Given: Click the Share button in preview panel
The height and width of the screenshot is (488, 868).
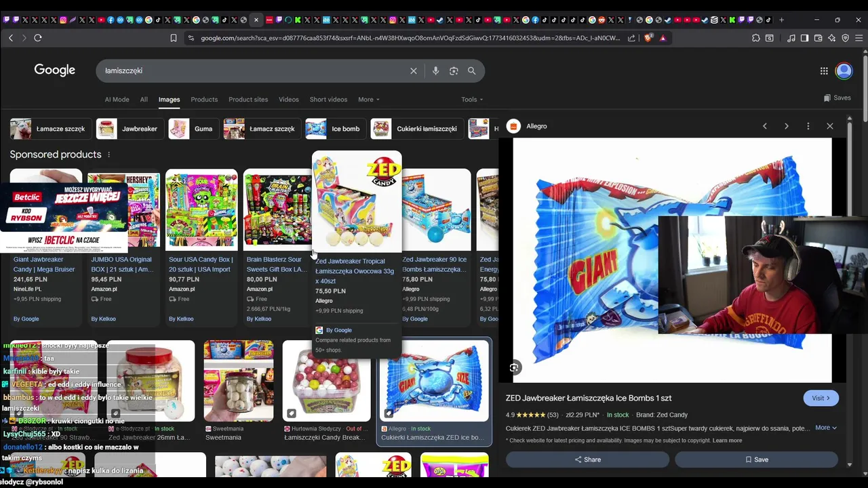Looking at the screenshot, I should (587, 460).
